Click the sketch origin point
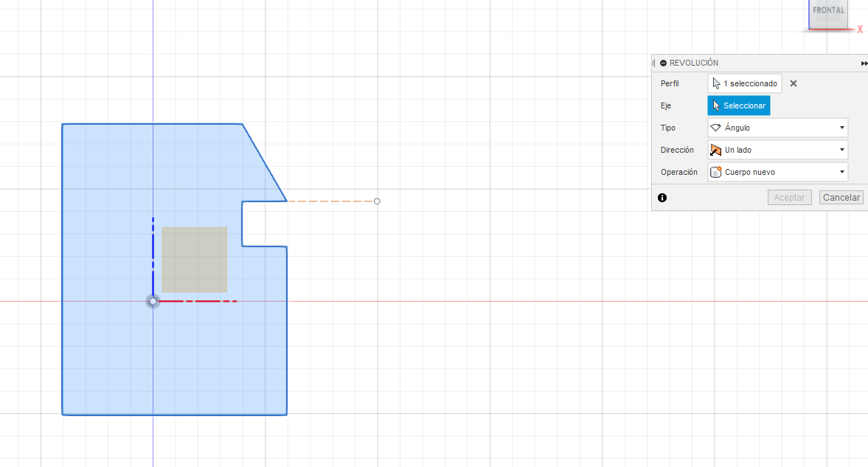This screenshot has height=467, width=868. pyautogui.click(x=153, y=301)
